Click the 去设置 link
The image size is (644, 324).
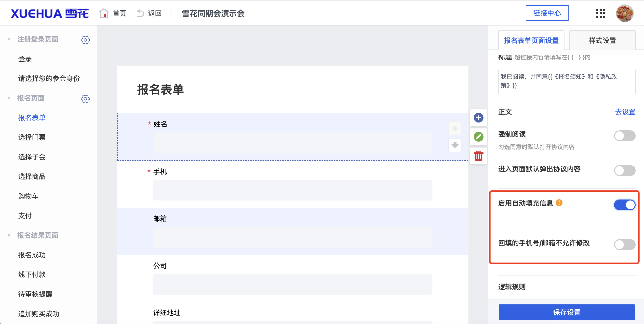coord(625,112)
